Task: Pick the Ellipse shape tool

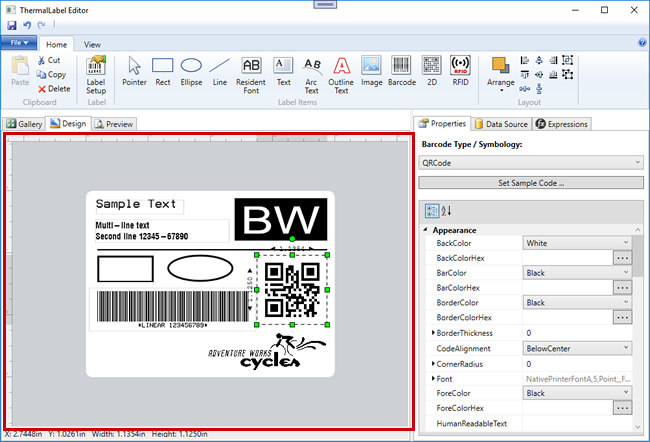Action: [191, 72]
